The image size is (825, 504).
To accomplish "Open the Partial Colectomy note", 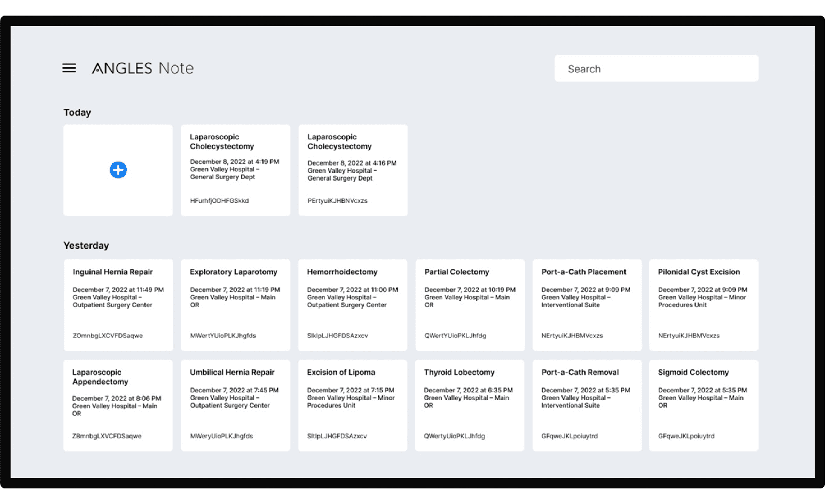I will 470,305.
